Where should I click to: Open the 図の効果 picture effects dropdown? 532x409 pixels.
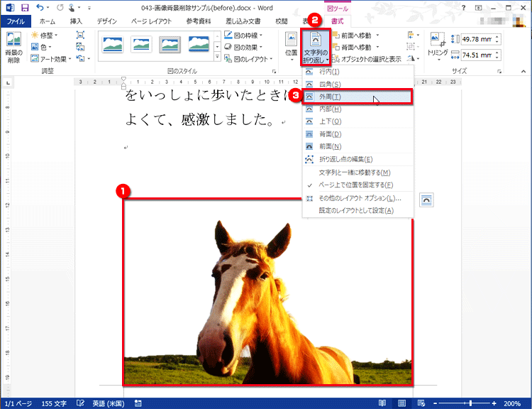pyautogui.click(x=243, y=47)
